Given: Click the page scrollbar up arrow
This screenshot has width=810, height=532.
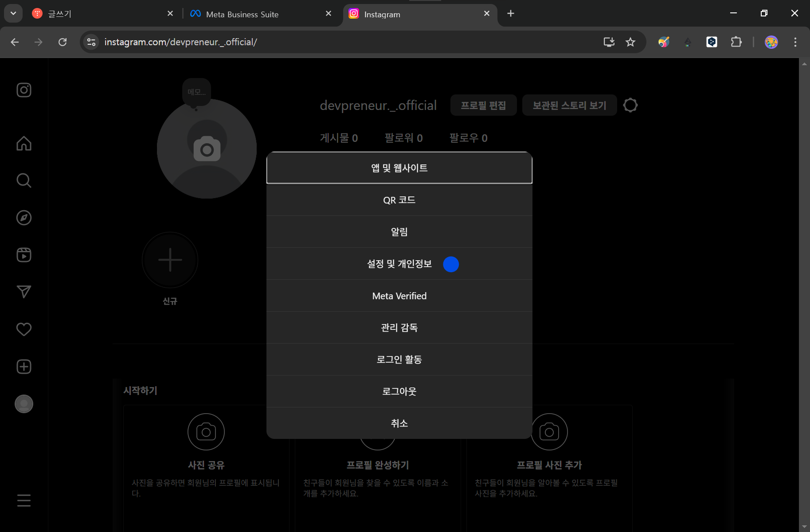Looking at the screenshot, I should pos(804,64).
